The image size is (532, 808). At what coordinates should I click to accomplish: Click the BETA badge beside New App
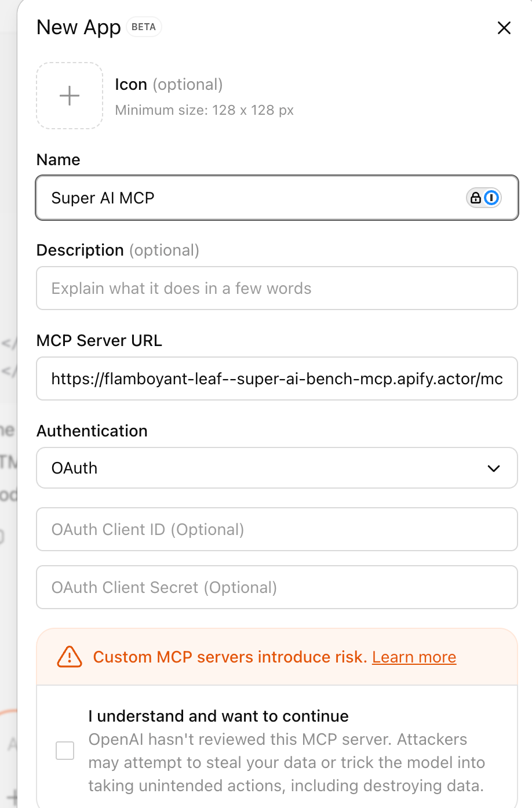click(x=144, y=27)
